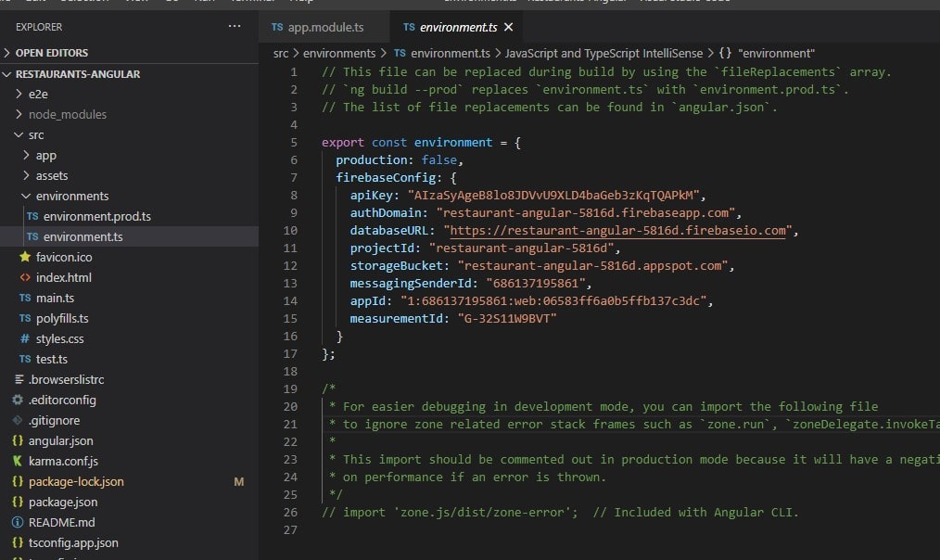940x560 pixels.
Task: Click the karma.conf.js Karma icon
Action: [x=18, y=461]
